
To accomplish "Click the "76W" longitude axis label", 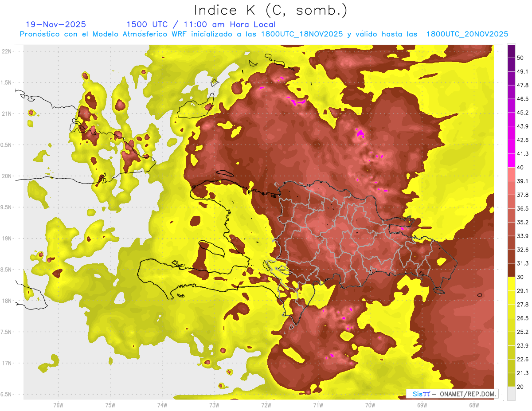I will [x=58, y=405].
